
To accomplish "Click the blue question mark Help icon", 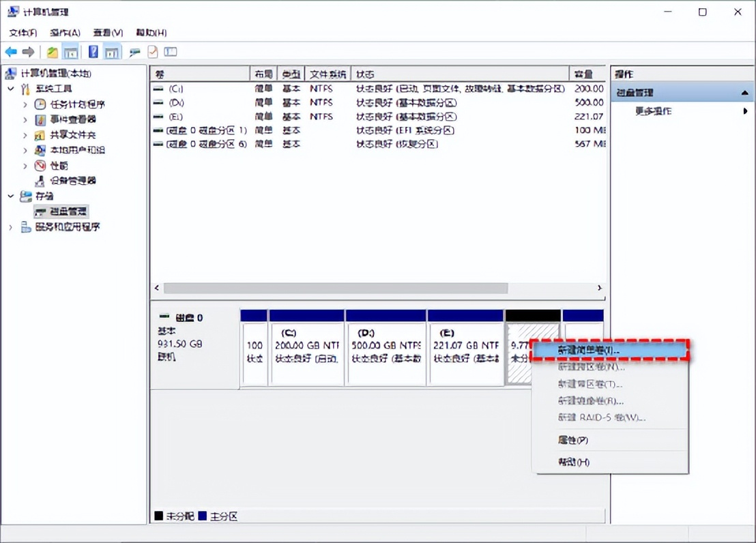I will (x=93, y=52).
